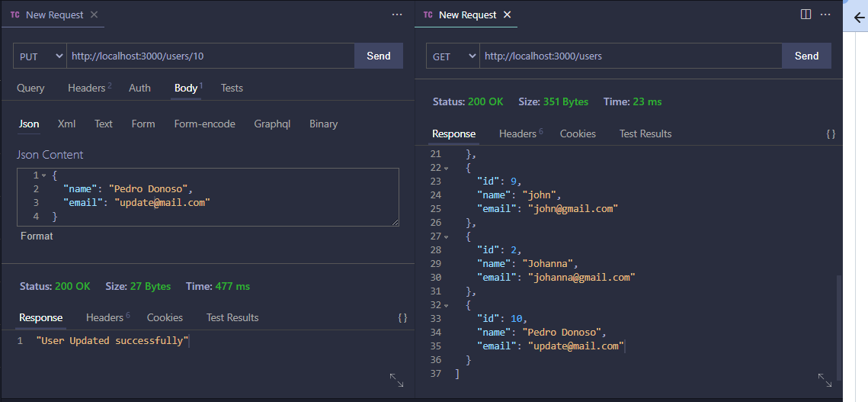Click the braces icon in right response
Viewport: 868px width, 402px height.
[831, 133]
